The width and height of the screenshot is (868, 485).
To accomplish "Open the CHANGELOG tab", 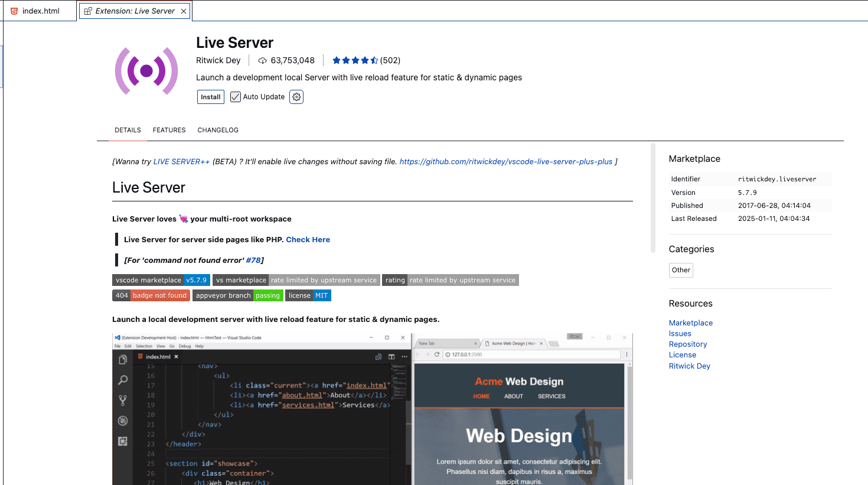I will point(218,130).
